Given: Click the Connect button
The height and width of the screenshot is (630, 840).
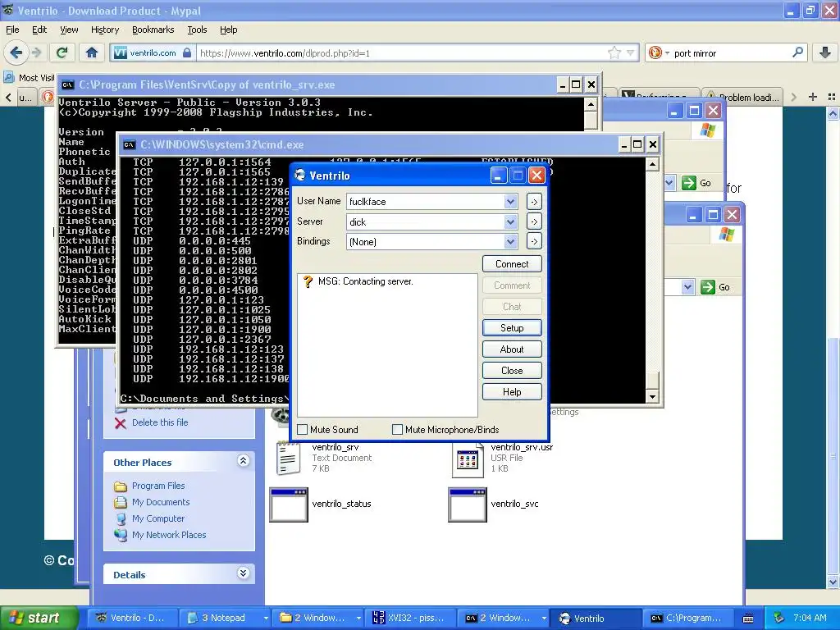Looking at the screenshot, I should (x=512, y=263).
